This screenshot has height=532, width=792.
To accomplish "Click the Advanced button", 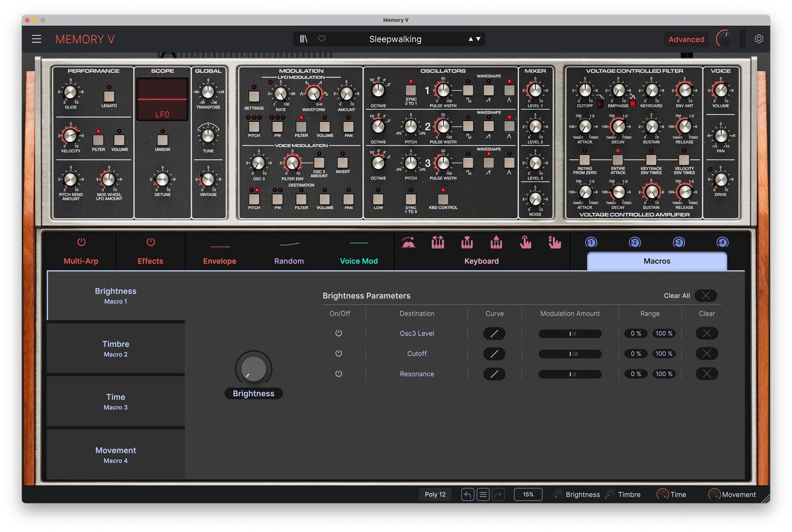I will click(686, 39).
